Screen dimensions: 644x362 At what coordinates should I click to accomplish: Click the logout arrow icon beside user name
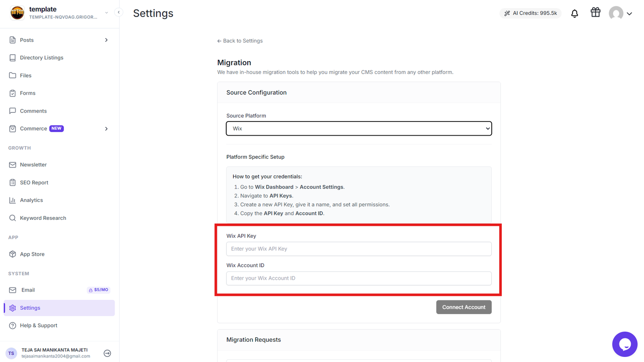pos(107,353)
